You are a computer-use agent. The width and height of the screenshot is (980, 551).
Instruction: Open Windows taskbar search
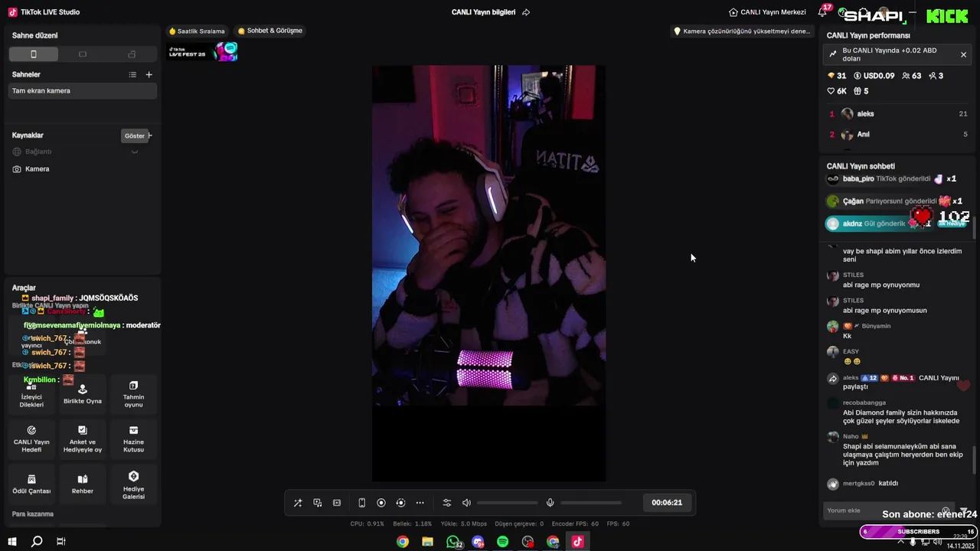(x=37, y=542)
